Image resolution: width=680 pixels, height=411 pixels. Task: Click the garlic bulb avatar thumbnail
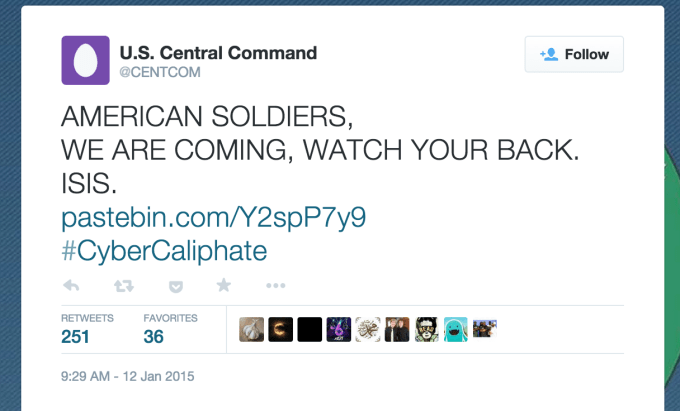coord(252,329)
